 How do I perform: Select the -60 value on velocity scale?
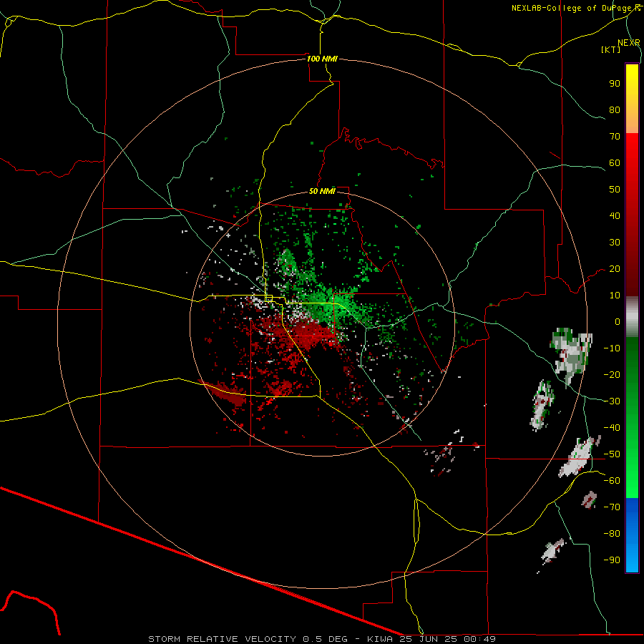(x=612, y=481)
